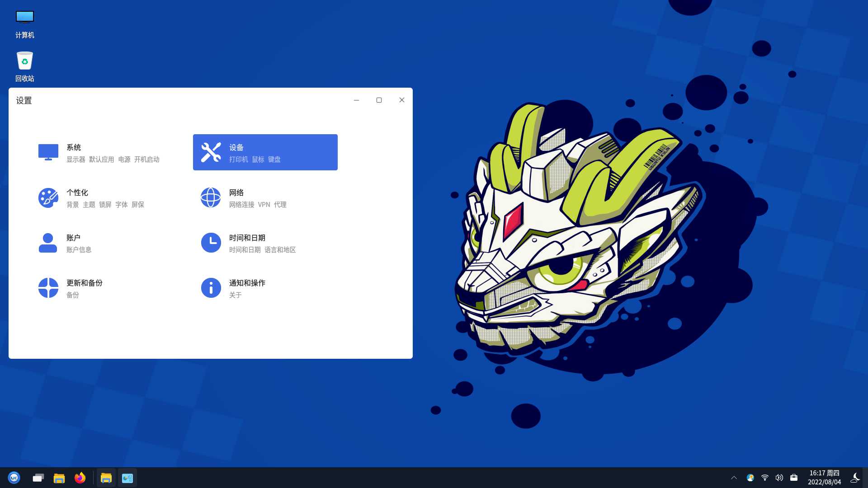The image size is (868, 488).
Task: Toggle night mode moon icon
Action: click(x=855, y=478)
